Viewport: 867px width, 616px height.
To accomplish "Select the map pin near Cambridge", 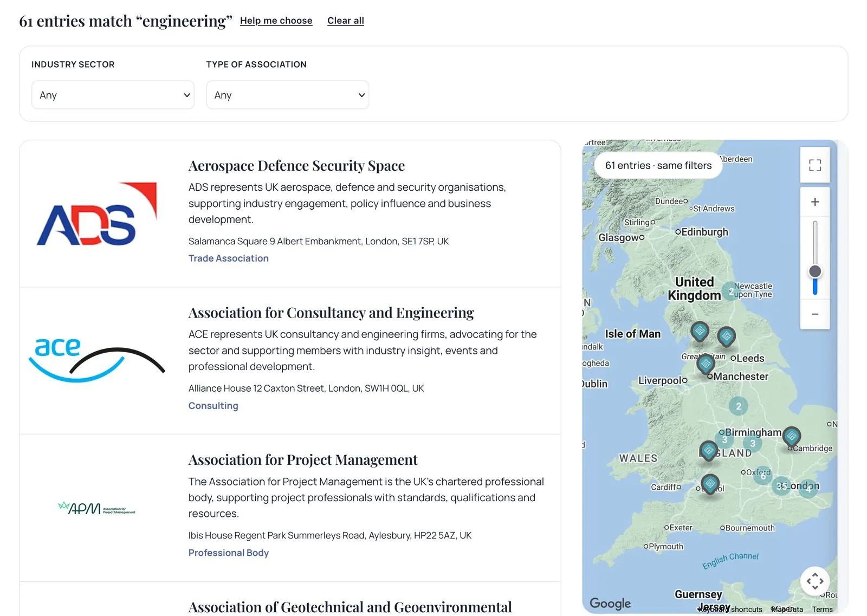I will pyautogui.click(x=792, y=436).
